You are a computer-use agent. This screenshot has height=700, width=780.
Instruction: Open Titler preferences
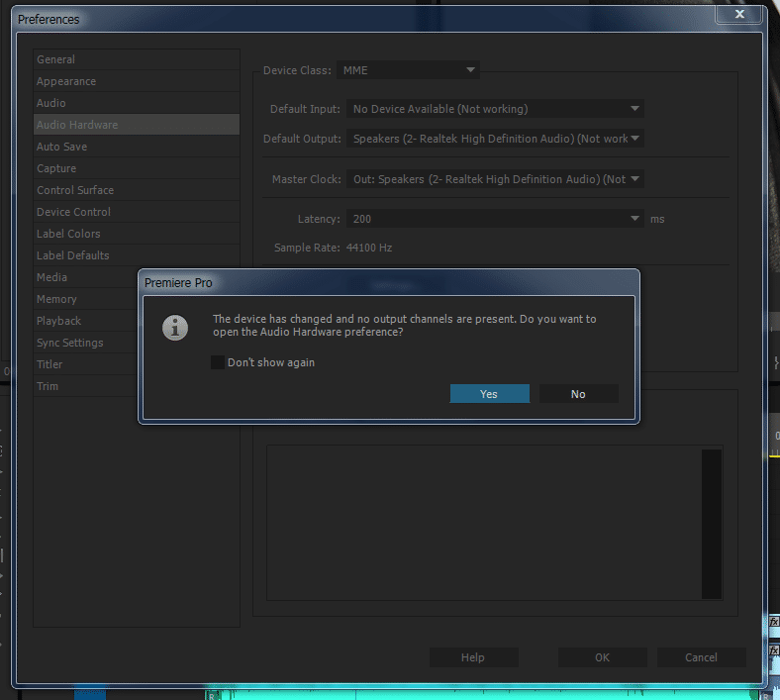point(85,364)
